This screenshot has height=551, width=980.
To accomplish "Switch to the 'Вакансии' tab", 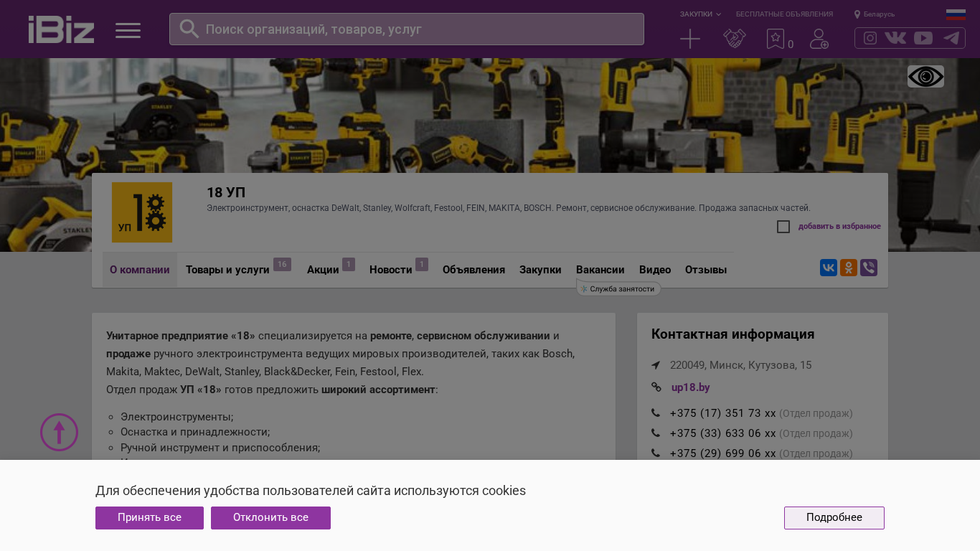I will 600,270.
